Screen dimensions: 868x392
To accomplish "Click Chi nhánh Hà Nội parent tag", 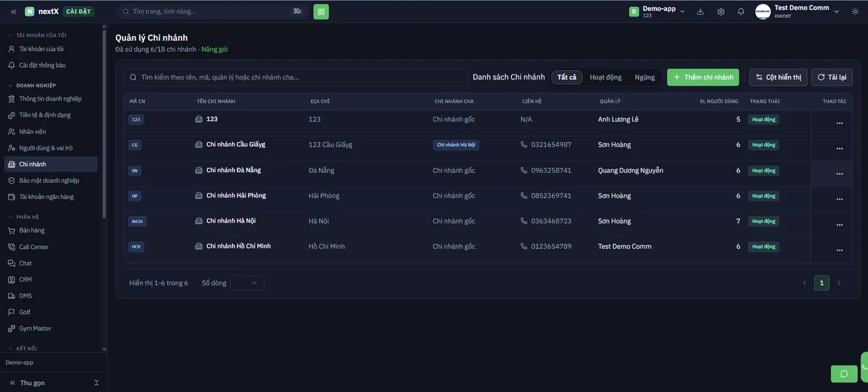I will [456, 145].
